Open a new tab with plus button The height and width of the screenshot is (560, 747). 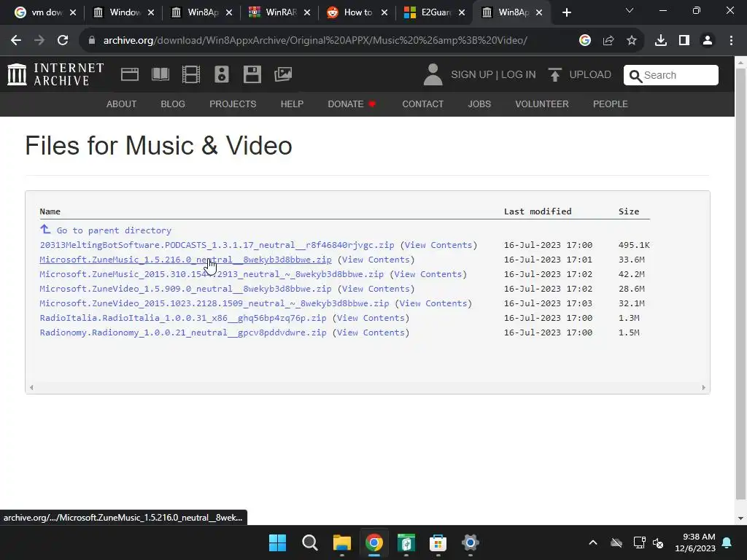coord(566,12)
